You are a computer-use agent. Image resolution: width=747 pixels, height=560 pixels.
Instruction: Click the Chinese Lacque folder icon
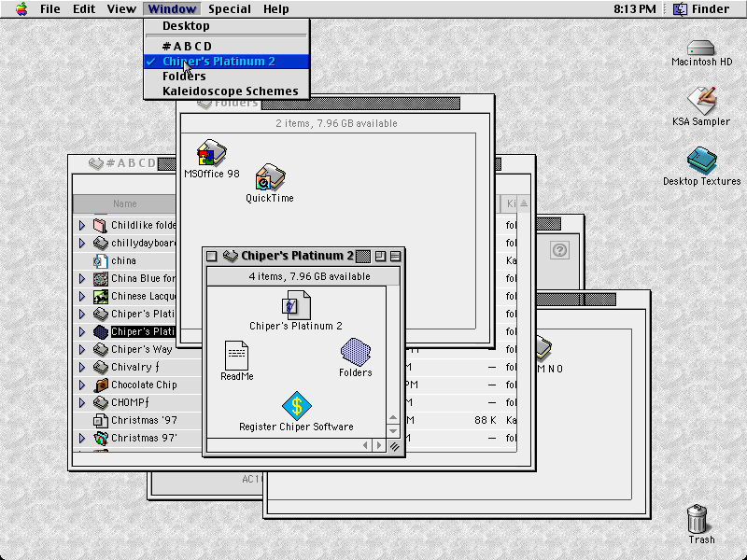click(x=100, y=296)
